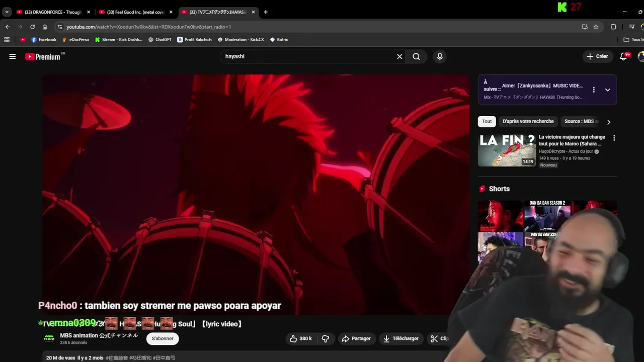Open a new browser tab with the plus
Screen dimensions: 644x362
(266, 12)
